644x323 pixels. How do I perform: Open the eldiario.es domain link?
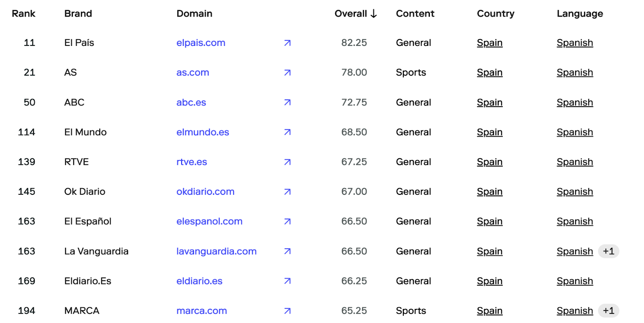click(x=199, y=281)
